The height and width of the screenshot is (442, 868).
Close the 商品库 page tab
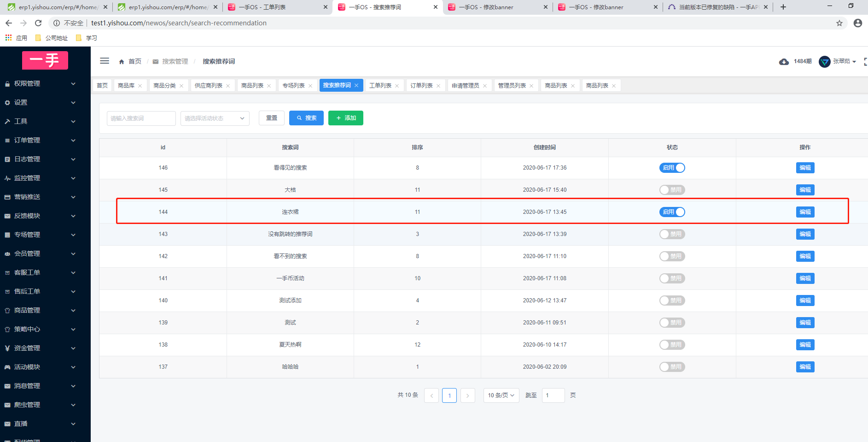click(140, 86)
